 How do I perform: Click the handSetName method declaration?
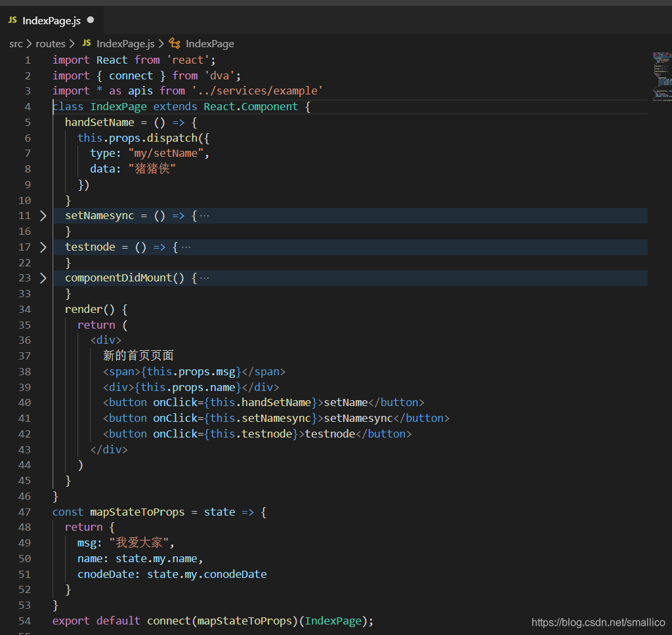tap(100, 123)
